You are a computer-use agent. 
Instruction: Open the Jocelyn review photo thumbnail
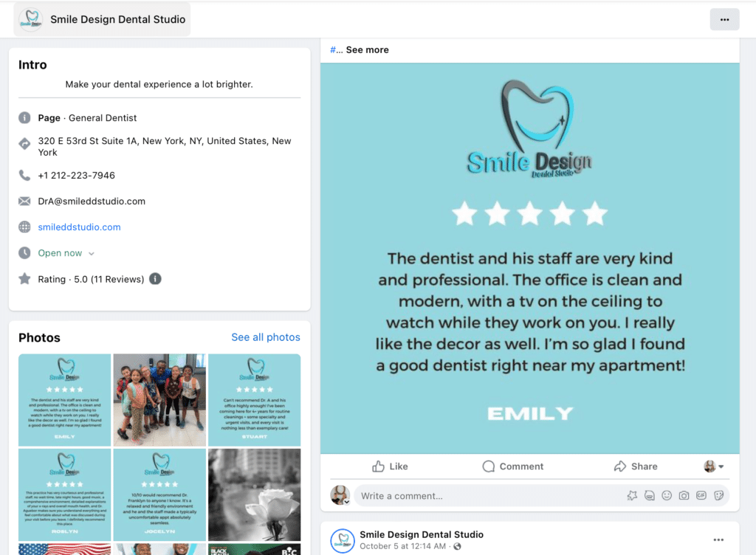[x=159, y=494]
